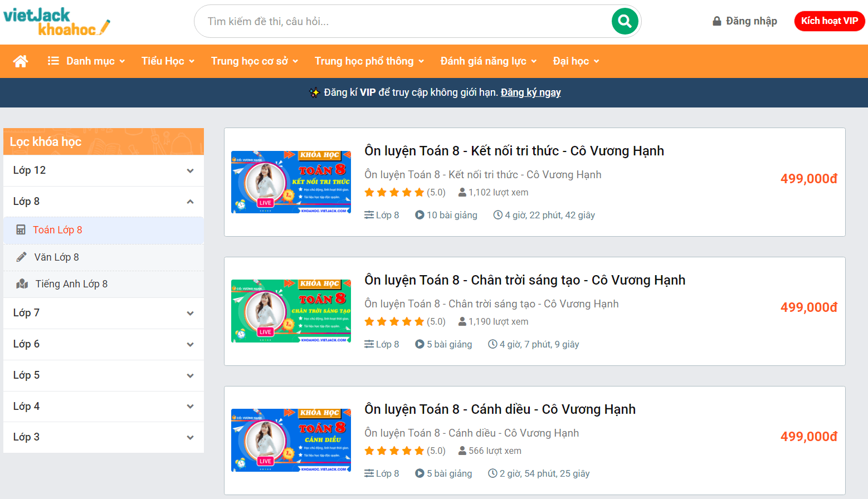Select Văn Lớp 8 subject filter
Image resolution: width=868 pixels, height=499 pixels.
(104, 257)
